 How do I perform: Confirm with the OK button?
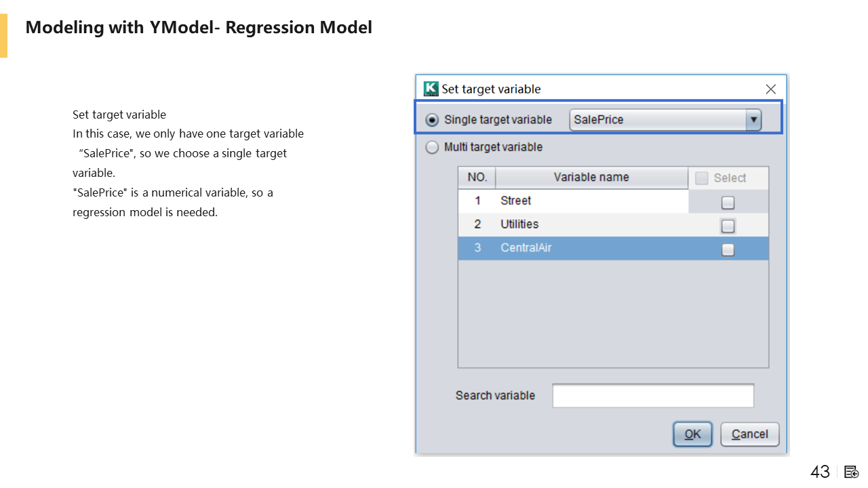pos(692,434)
